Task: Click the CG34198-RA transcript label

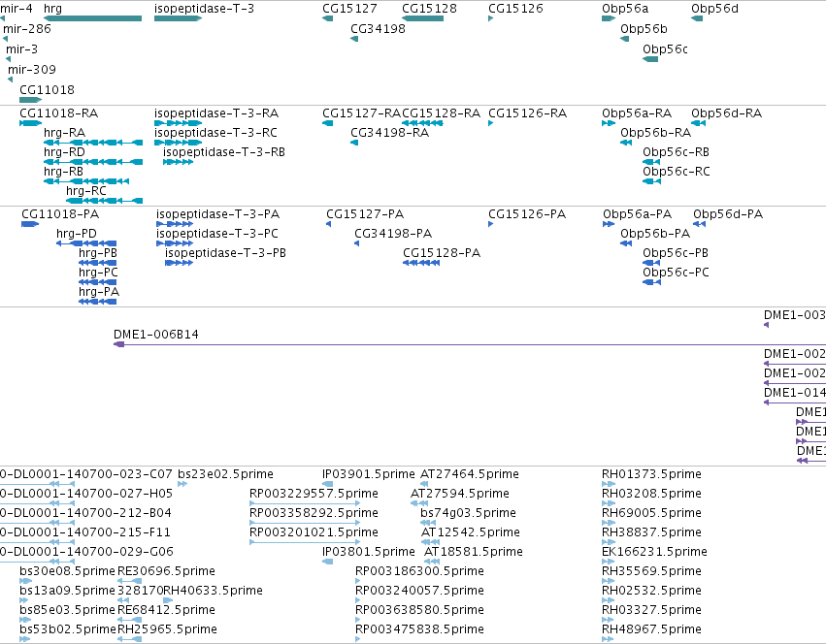Action: [390, 132]
